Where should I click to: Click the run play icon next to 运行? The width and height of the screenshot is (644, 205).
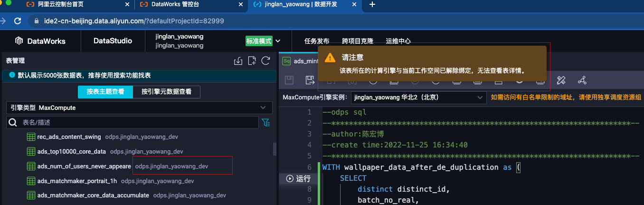tap(290, 178)
